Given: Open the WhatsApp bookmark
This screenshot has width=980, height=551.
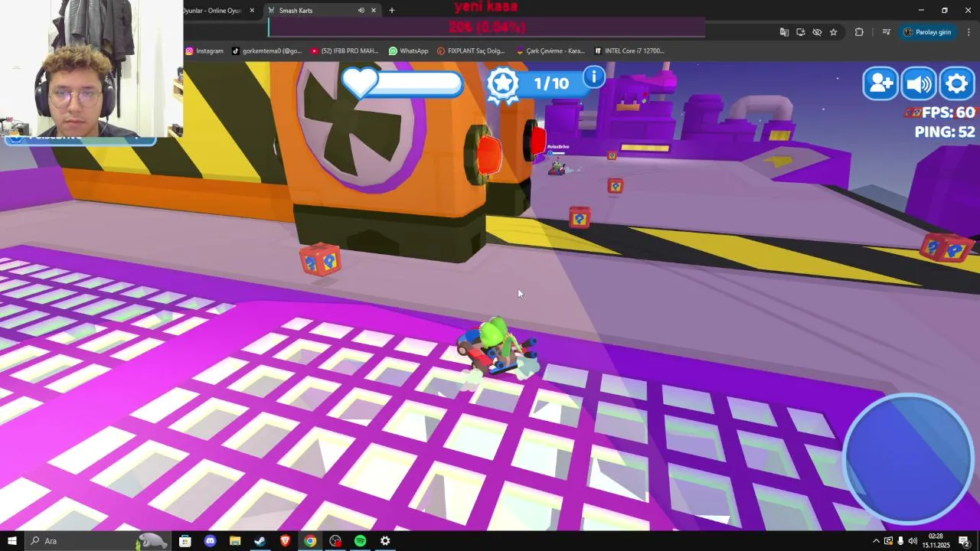Looking at the screenshot, I should pyautogui.click(x=408, y=51).
